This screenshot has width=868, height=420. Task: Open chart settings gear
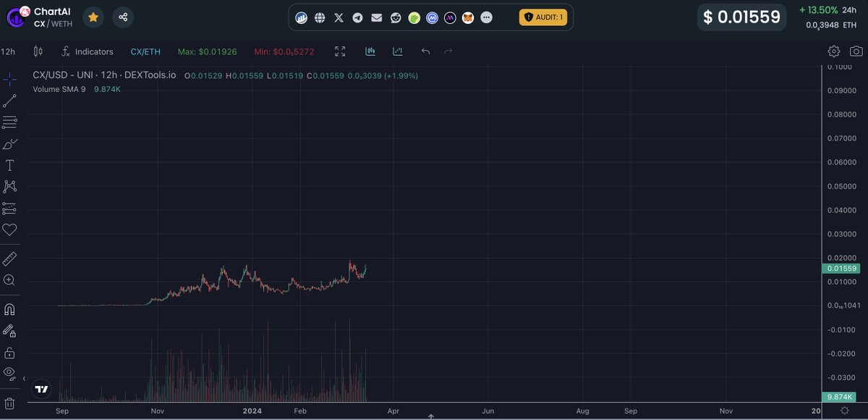[x=834, y=51]
